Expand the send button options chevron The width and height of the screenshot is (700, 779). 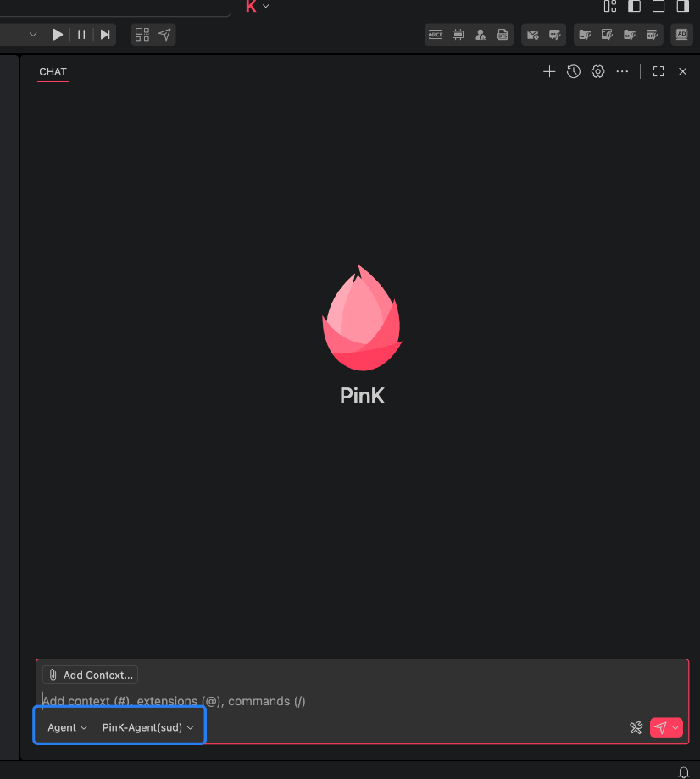675,728
